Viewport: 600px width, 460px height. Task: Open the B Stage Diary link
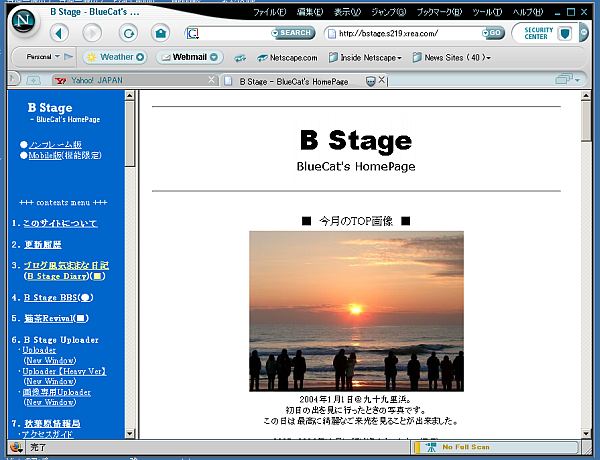[57, 276]
